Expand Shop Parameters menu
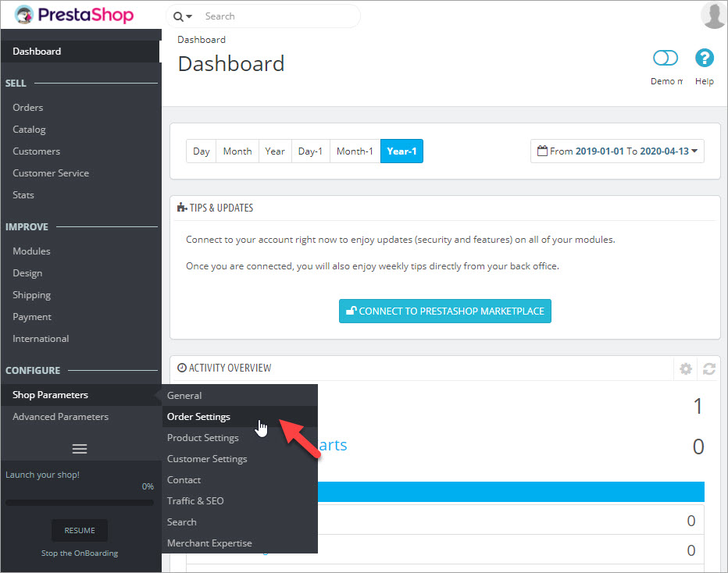This screenshot has height=573, width=728. (x=80, y=395)
